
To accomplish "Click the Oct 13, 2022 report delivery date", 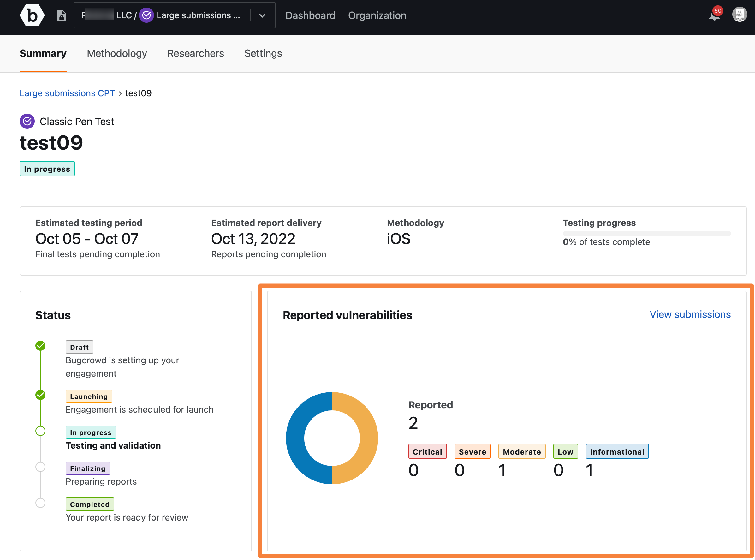I will [253, 239].
